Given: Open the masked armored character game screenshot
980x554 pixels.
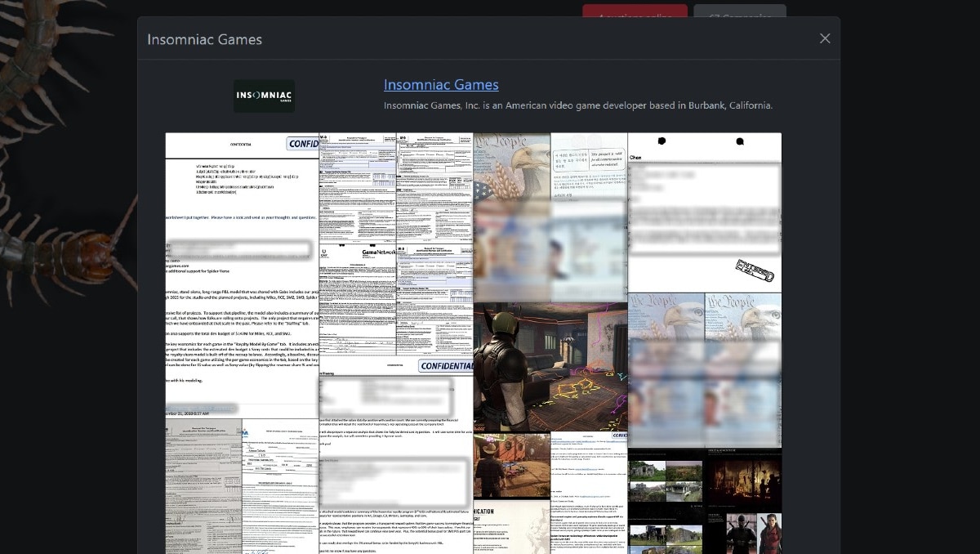Looking at the screenshot, I should click(x=550, y=367).
